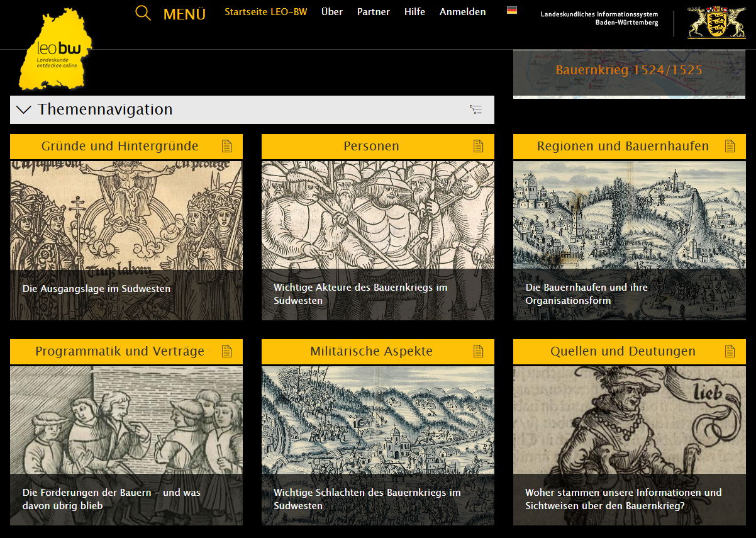Open the Bauernkrieg 1524/1525 banner
Image resolution: width=756 pixels, height=538 pixels.
click(629, 74)
